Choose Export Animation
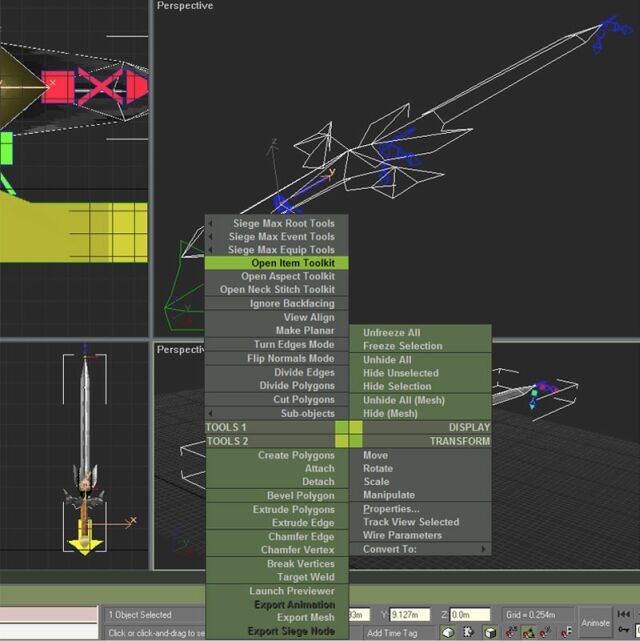 click(x=277, y=604)
